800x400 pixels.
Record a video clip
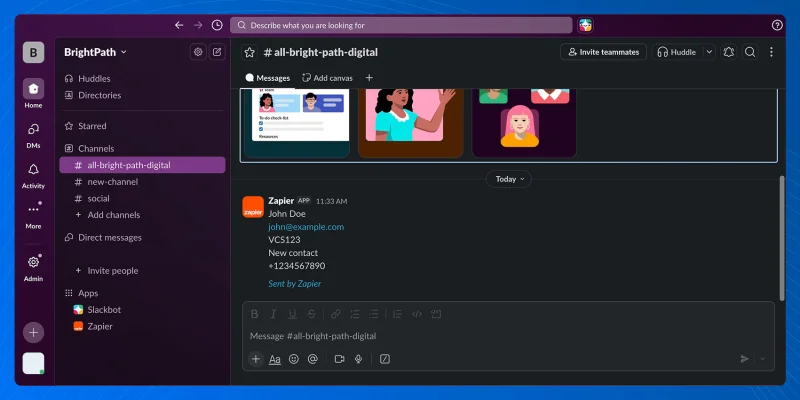[x=339, y=359]
